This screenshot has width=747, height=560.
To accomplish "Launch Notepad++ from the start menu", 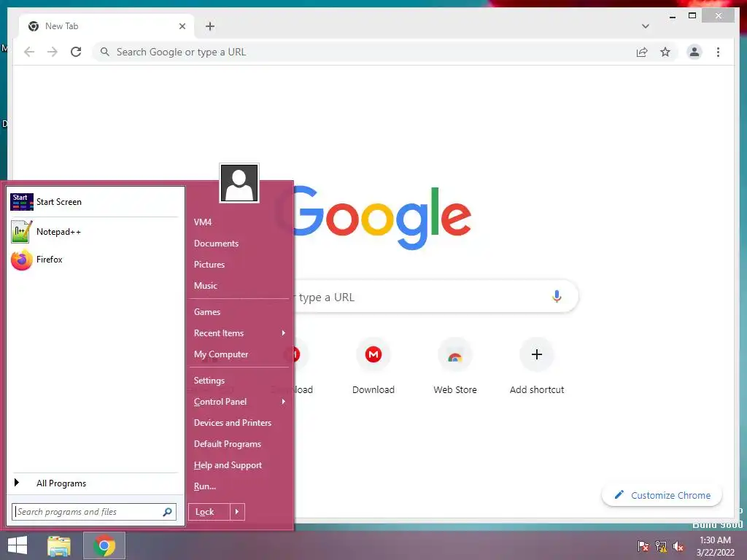I will 95,232.
